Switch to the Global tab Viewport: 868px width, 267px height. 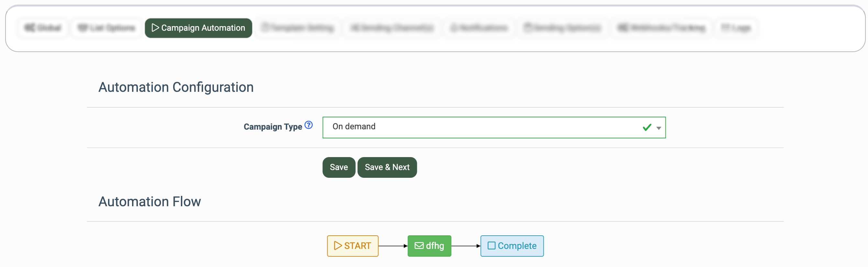43,28
